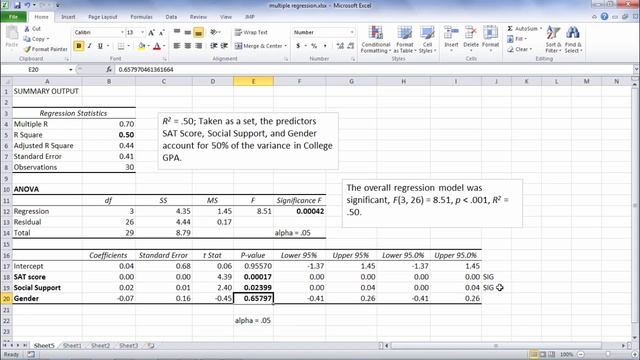The image size is (640, 360).
Task: Click Decrease Decimal icon
Action: [351, 46]
